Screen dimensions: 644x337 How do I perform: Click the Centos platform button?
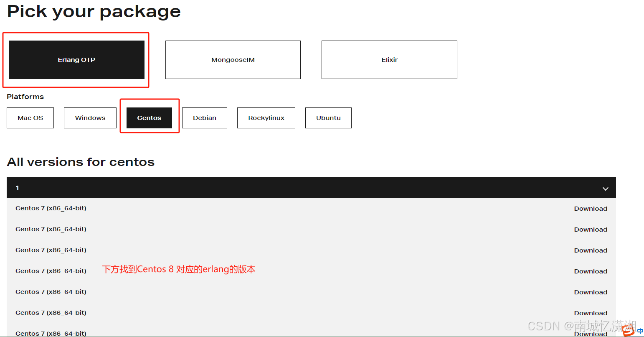pyautogui.click(x=149, y=118)
